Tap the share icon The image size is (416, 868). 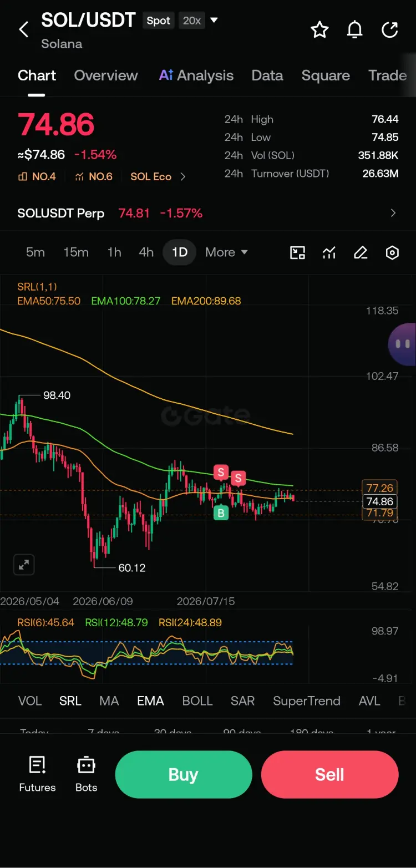390,29
